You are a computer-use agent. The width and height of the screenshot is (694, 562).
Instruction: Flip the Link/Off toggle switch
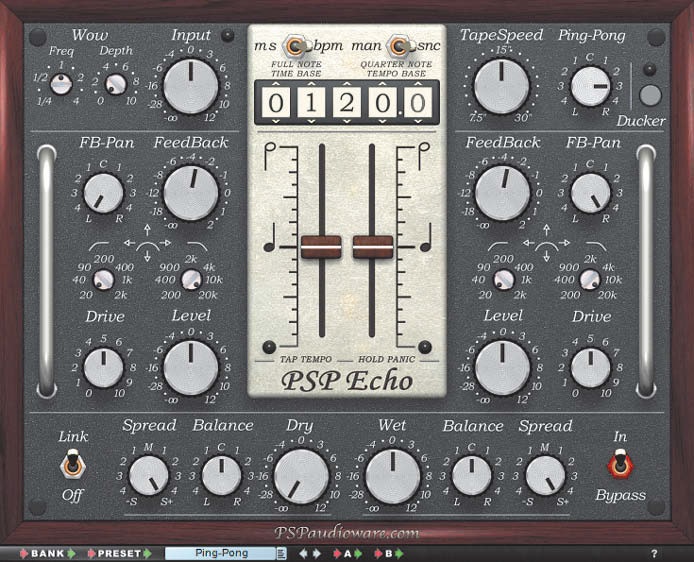pos(72,464)
